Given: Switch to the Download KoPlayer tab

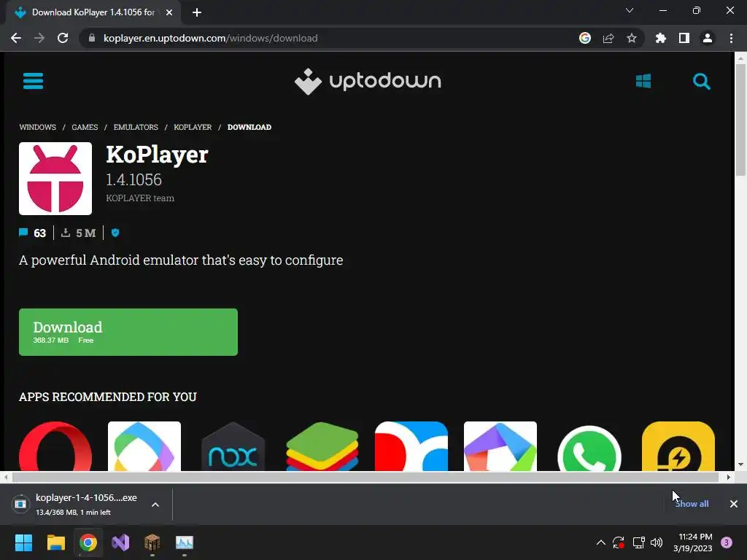Looking at the screenshot, I should click(93, 12).
